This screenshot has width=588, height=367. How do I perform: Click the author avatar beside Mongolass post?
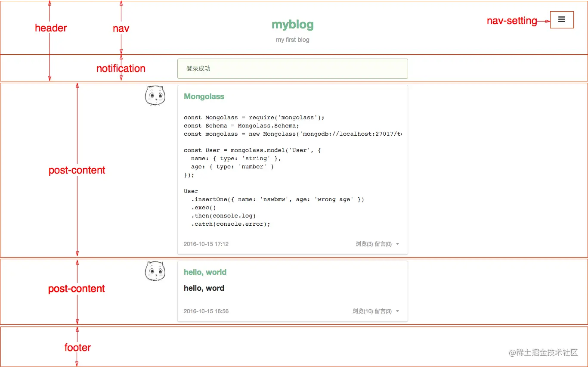[x=155, y=96]
